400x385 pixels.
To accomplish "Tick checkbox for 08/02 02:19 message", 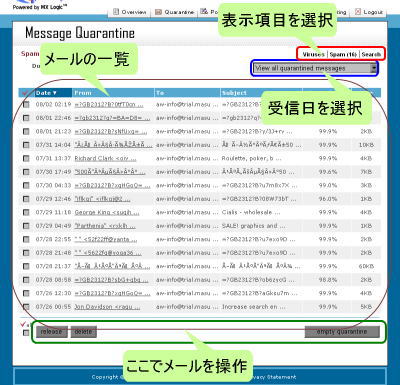I will click(26, 104).
